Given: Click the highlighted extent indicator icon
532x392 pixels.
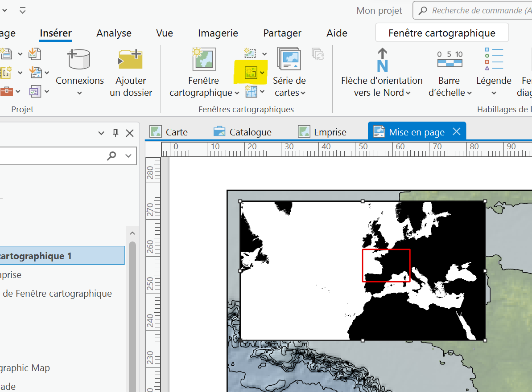Looking at the screenshot, I should pyautogui.click(x=251, y=72).
